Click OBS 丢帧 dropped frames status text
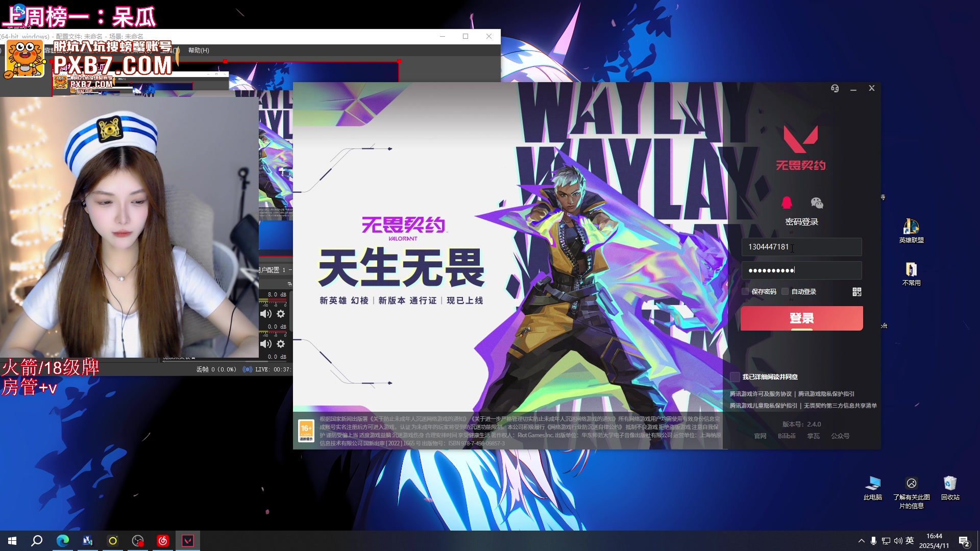Image resolution: width=980 pixels, height=551 pixels. [216, 369]
